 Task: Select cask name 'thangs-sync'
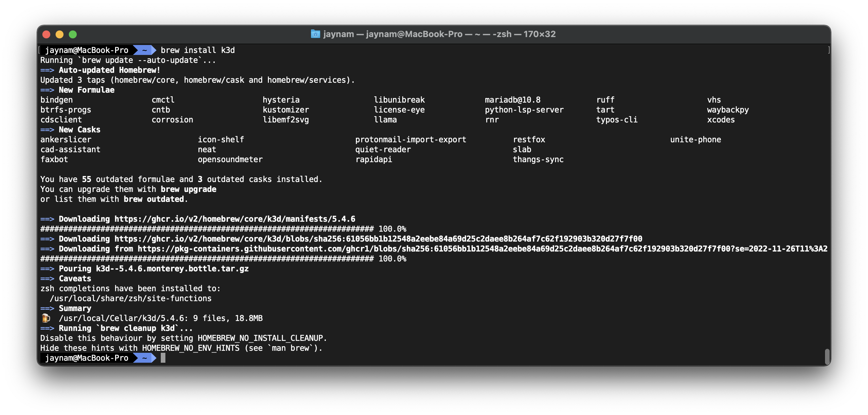coord(538,159)
